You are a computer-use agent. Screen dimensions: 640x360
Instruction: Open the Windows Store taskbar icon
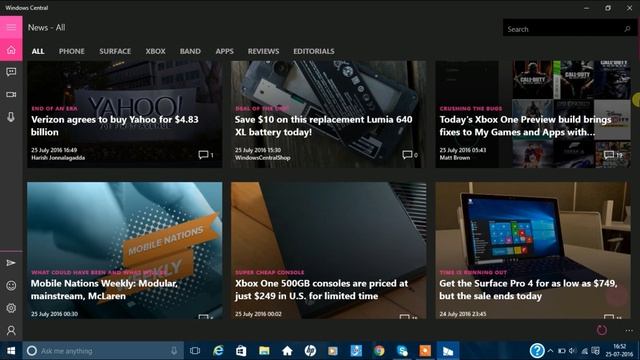point(241,351)
